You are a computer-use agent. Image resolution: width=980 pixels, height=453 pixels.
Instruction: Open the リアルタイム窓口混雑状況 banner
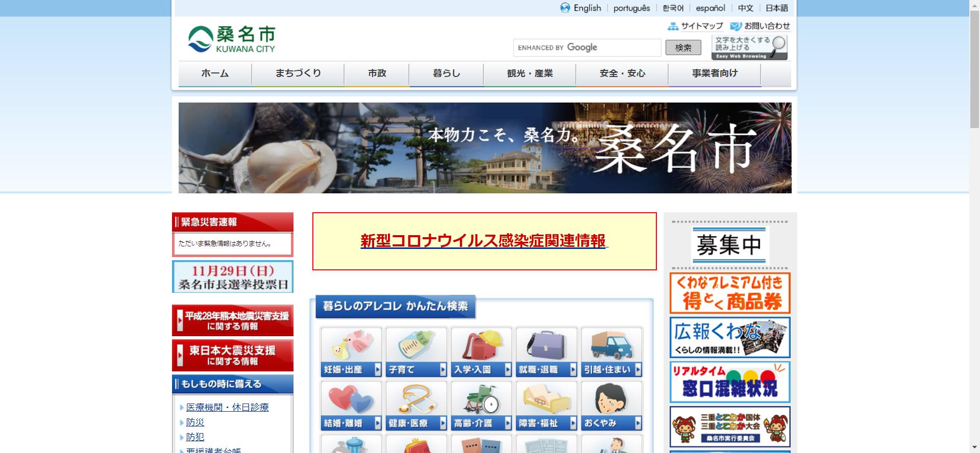click(730, 382)
